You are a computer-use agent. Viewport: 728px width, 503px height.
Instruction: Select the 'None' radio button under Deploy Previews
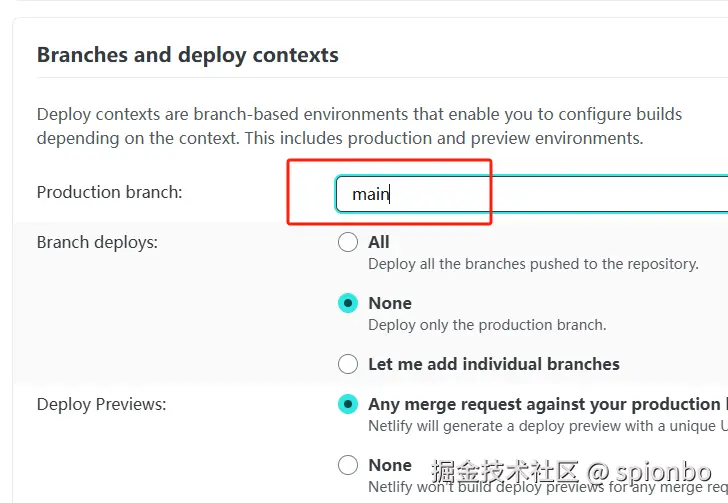348,465
